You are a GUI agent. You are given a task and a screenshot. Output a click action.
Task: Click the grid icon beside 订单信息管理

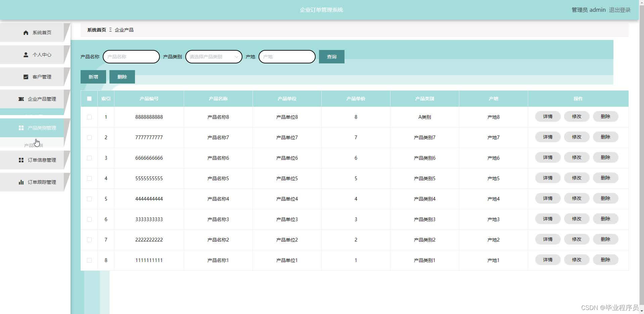click(x=21, y=160)
